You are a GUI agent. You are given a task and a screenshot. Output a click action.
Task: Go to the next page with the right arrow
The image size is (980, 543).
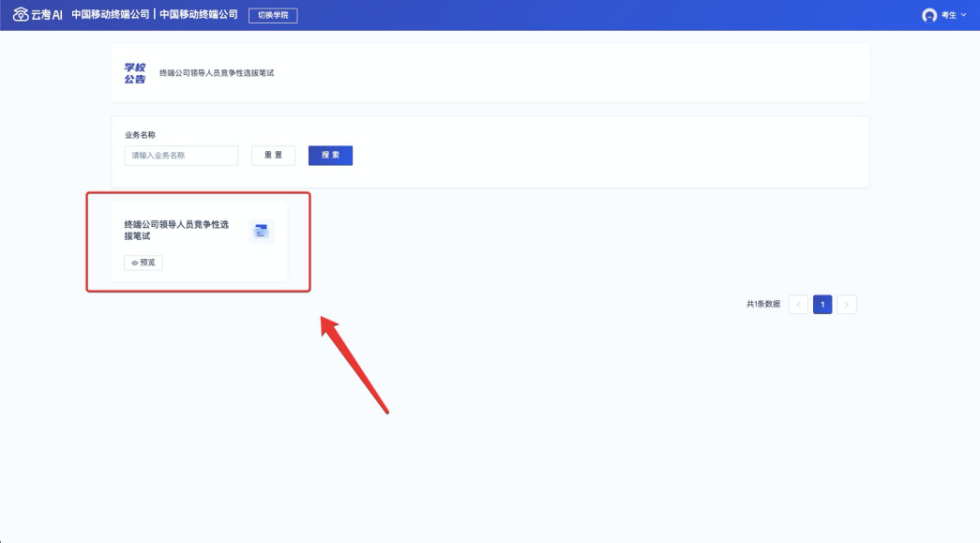[x=847, y=304]
